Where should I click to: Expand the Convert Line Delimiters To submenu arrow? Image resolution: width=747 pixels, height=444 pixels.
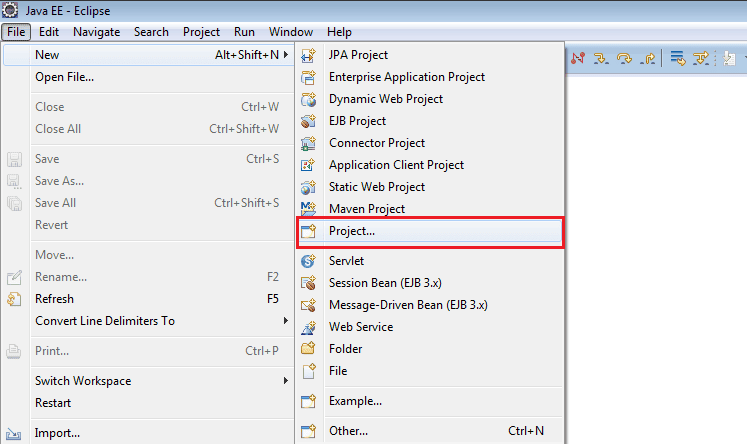286,321
